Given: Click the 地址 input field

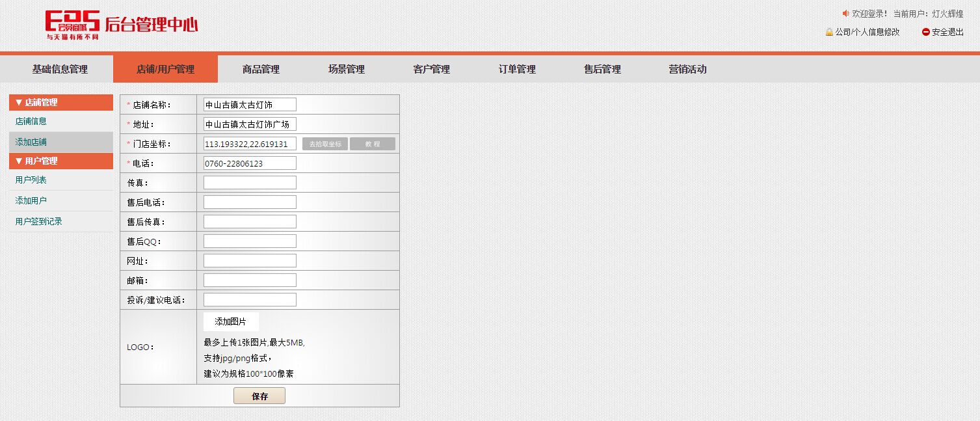Looking at the screenshot, I should coord(250,124).
